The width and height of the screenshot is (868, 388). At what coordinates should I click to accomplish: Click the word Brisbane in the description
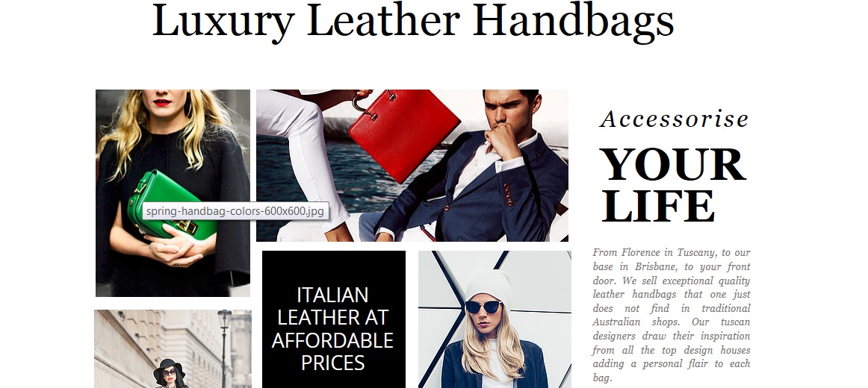[x=655, y=266]
